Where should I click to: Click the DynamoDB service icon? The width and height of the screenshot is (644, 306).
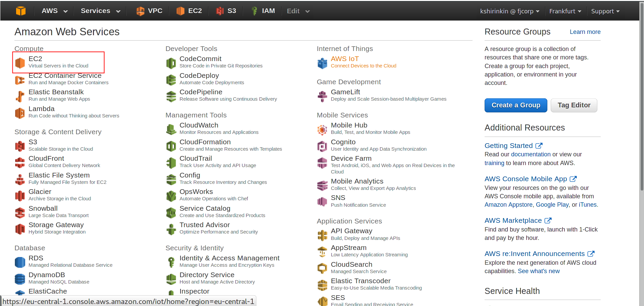click(20, 279)
